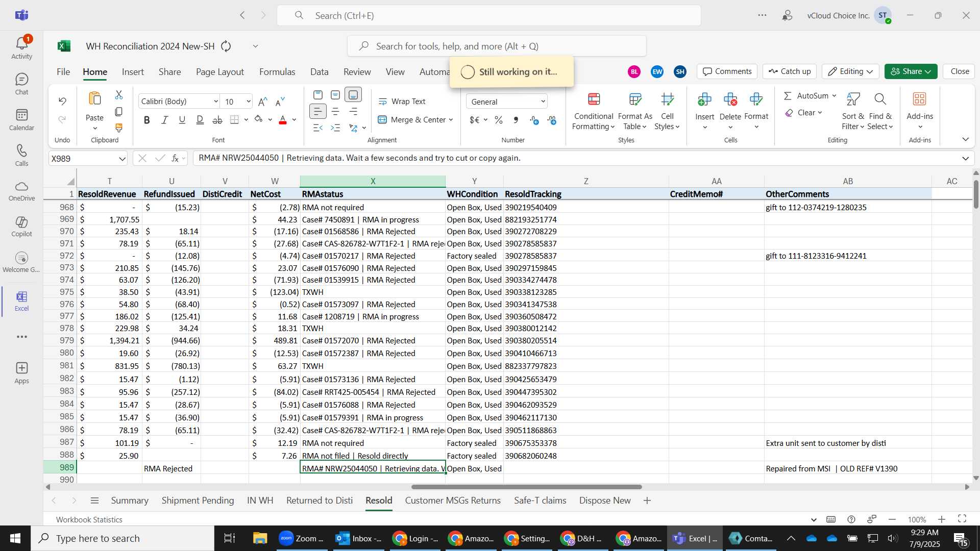This screenshot has height=551, width=980.
Task: Click the percent style icon
Action: pos(499,120)
